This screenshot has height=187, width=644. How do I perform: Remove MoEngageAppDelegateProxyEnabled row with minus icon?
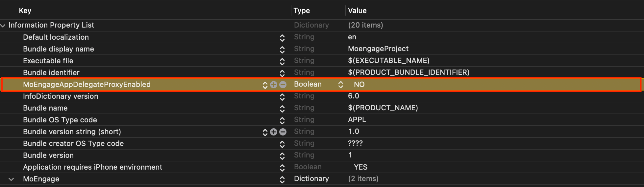(283, 85)
